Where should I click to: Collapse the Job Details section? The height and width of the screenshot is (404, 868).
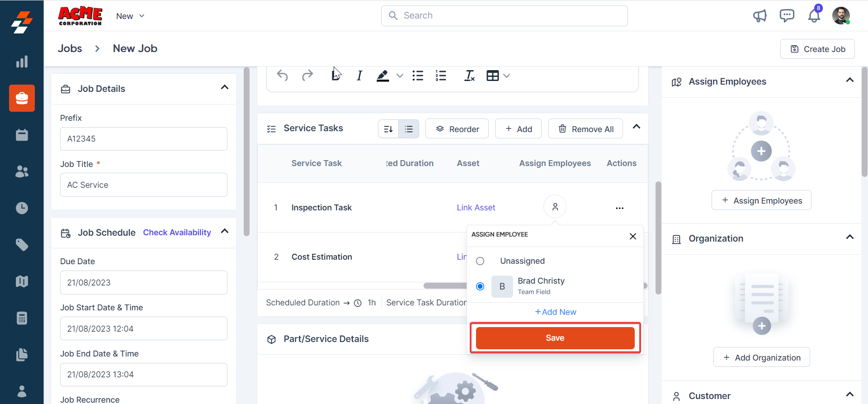[225, 87]
